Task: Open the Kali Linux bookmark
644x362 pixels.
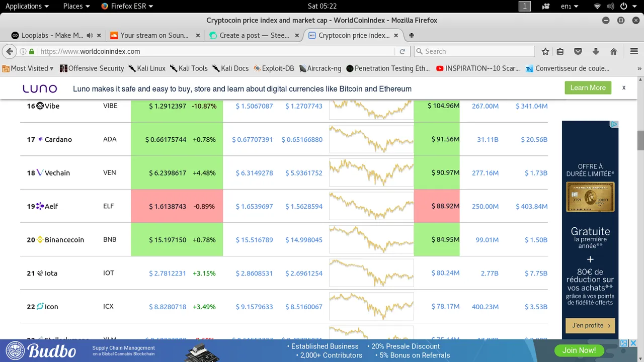Action: 147,68
